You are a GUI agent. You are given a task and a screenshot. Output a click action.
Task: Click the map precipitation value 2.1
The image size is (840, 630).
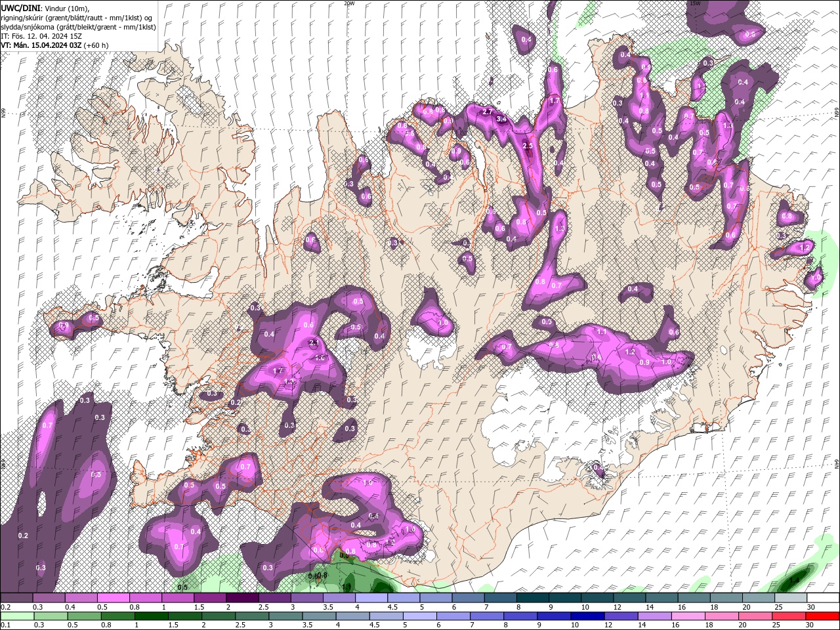click(x=314, y=343)
